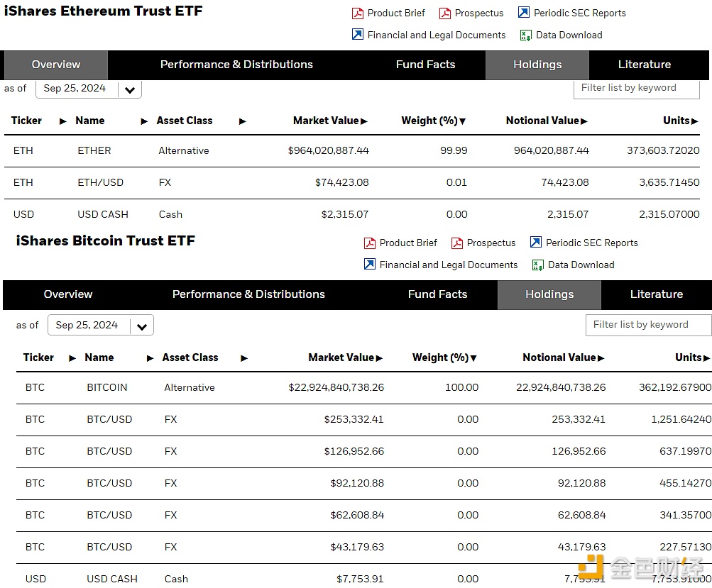Click market value $126,952.66 cell
712x588 pixels.
click(354, 451)
